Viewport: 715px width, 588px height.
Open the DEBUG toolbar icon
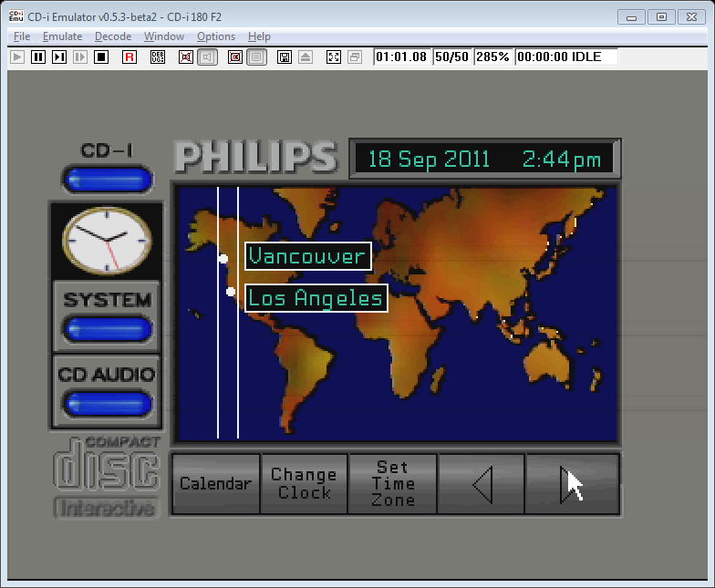click(x=158, y=57)
